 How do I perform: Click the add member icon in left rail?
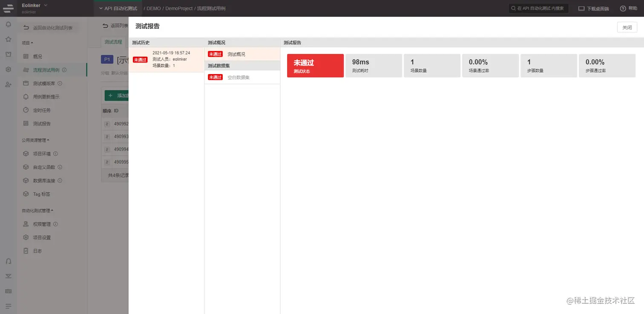[x=8, y=84]
